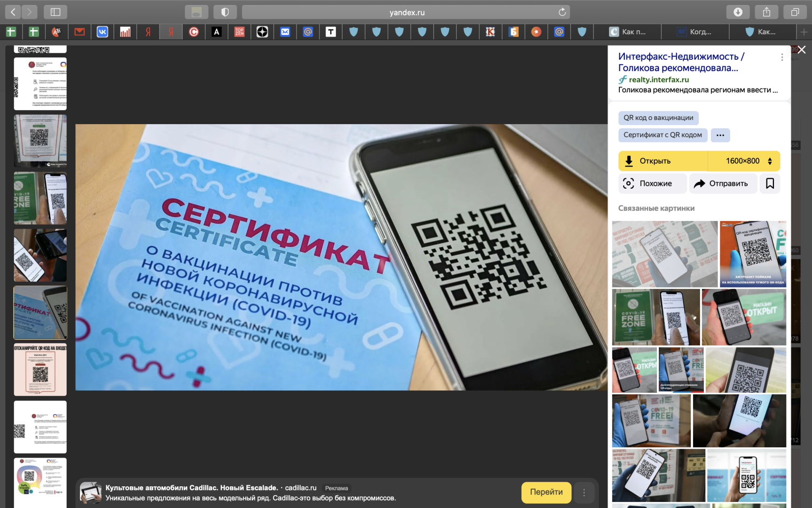Save image with the bookmark icon

pyautogui.click(x=770, y=183)
